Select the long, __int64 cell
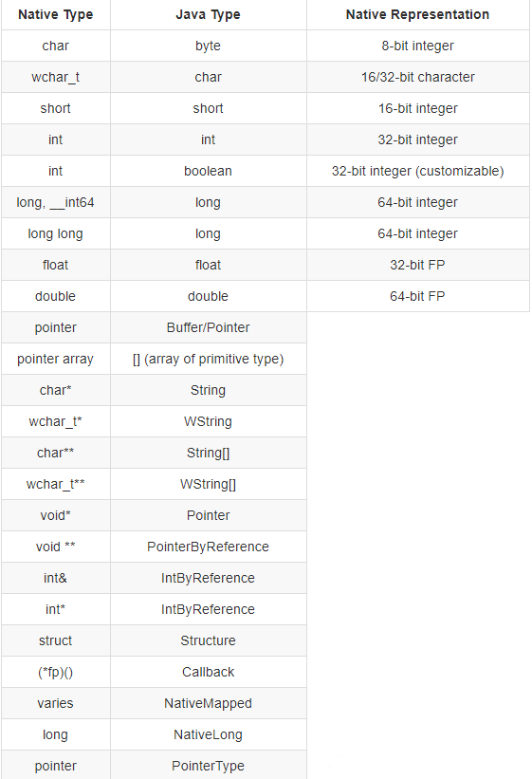The image size is (532, 779). click(56, 202)
